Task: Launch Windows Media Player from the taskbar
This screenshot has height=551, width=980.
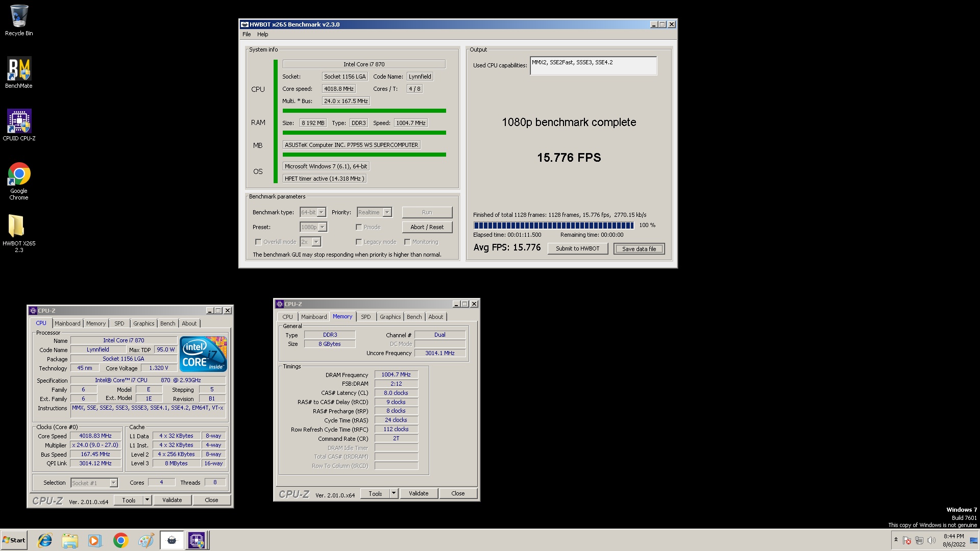Action: coord(95,540)
